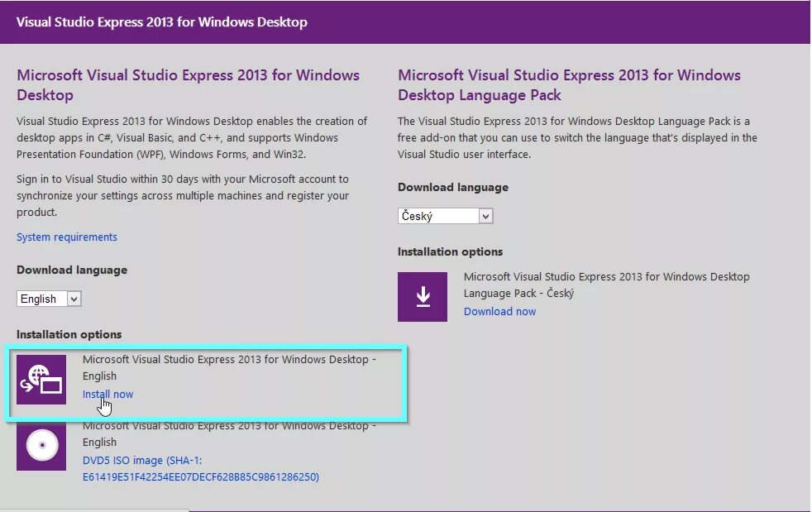
Task: Click the Language Pack Download language label
Action: [x=453, y=187]
